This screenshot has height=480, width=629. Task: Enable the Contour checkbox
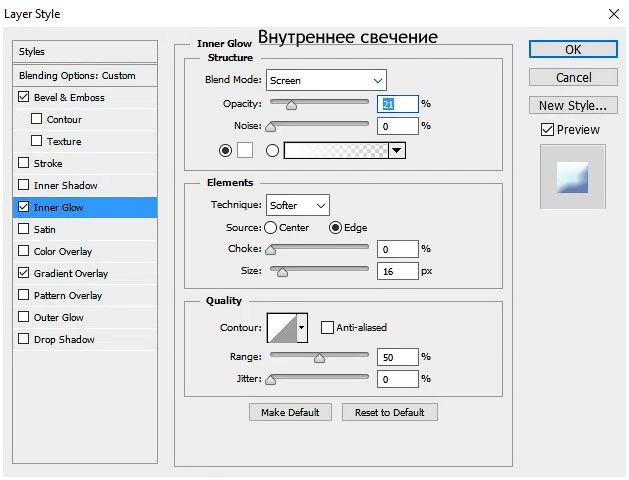(x=37, y=119)
